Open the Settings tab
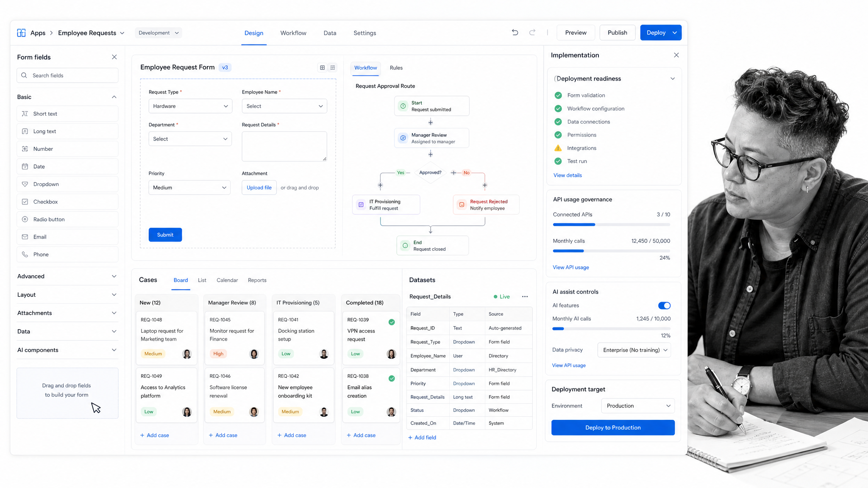The height and width of the screenshot is (488, 868). [364, 33]
